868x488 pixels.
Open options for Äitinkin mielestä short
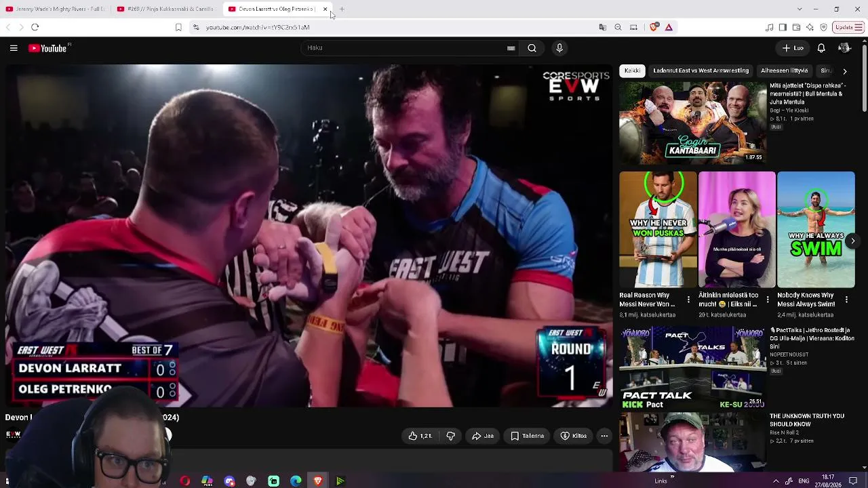[768, 300]
